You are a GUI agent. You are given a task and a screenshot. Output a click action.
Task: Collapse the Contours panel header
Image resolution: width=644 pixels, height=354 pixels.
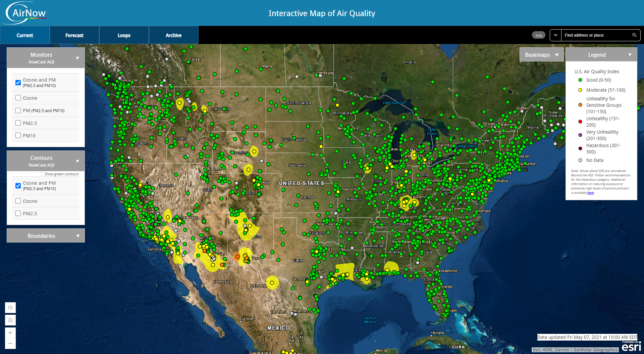click(x=46, y=161)
